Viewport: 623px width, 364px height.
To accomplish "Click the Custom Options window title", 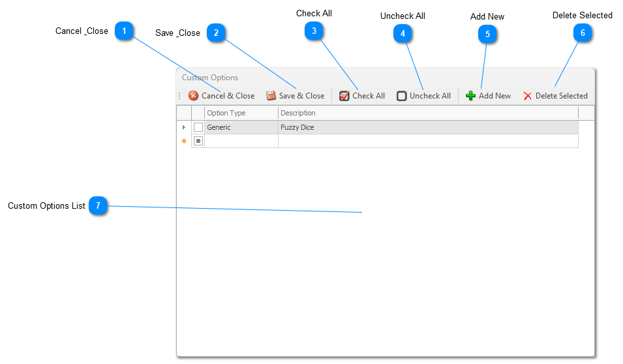I will (x=210, y=78).
